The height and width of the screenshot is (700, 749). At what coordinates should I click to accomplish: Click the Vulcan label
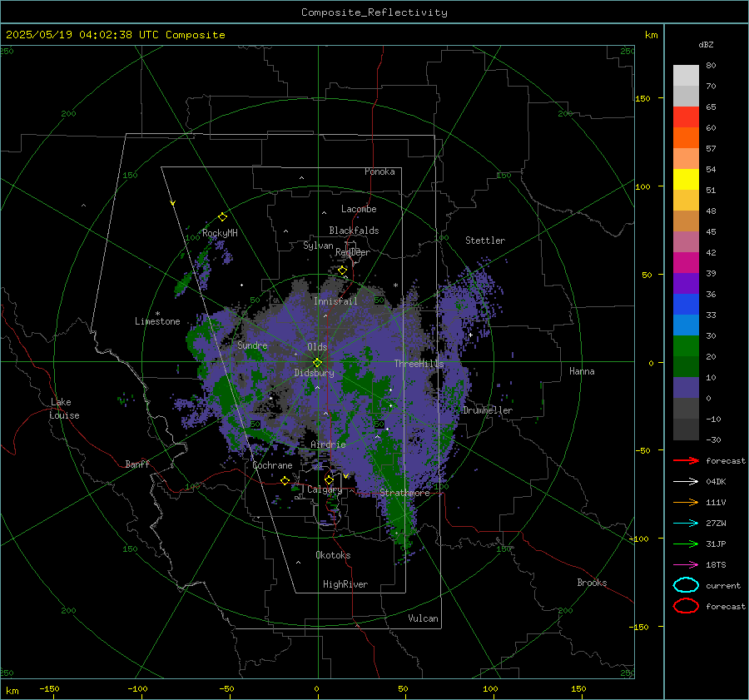click(423, 618)
